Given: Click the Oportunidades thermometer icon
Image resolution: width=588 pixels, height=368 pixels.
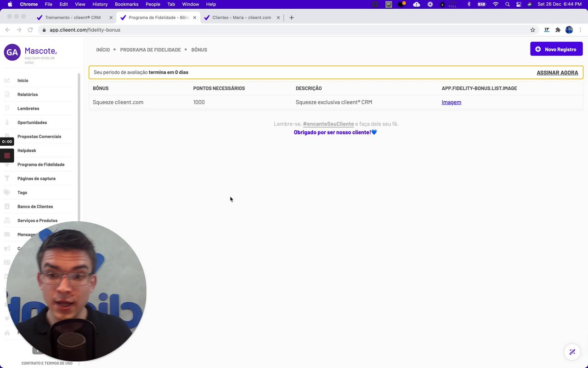Looking at the screenshot, I should pyautogui.click(x=7, y=122).
